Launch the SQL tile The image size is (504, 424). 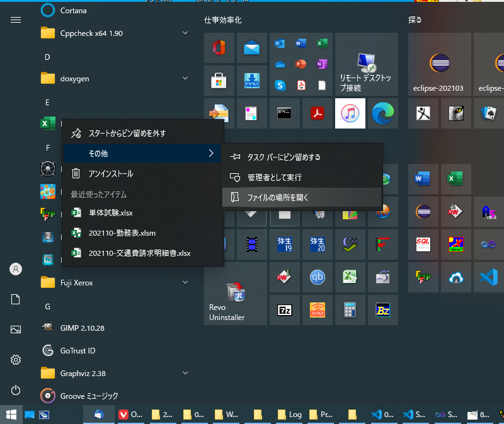(423, 244)
